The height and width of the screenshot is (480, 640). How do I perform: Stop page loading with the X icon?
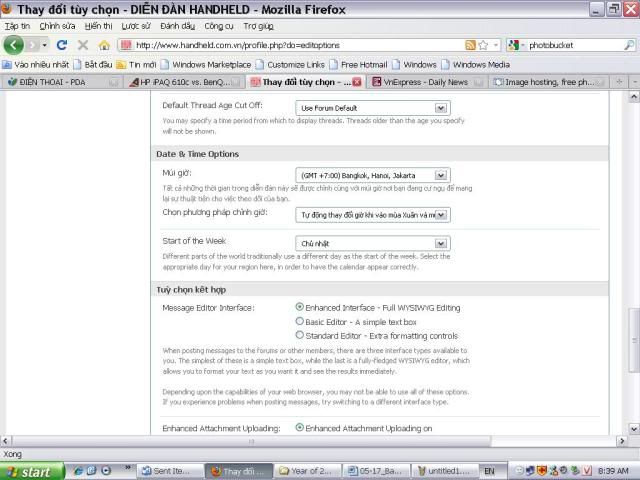(x=83, y=45)
